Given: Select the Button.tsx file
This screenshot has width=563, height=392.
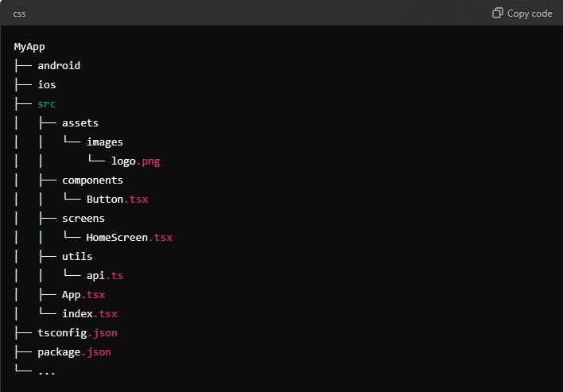Looking at the screenshot, I should pyautogui.click(x=117, y=200).
